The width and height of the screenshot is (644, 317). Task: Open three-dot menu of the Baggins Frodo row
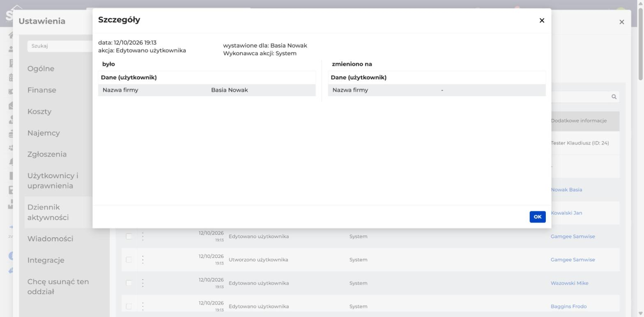[143, 306]
